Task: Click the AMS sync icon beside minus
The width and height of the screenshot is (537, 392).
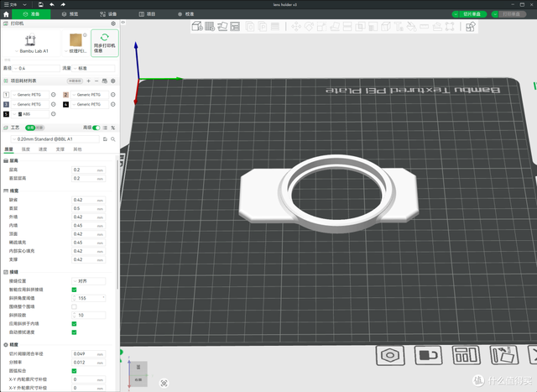Action: click(x=105, y=81)
